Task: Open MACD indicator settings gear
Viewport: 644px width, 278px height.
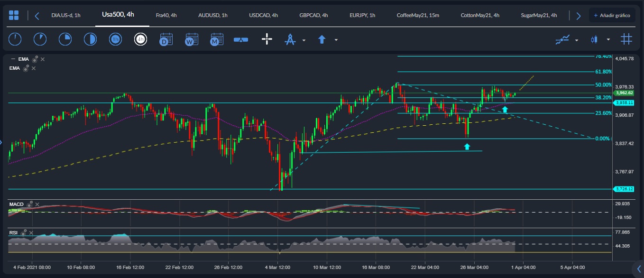Action: point(29,204)
